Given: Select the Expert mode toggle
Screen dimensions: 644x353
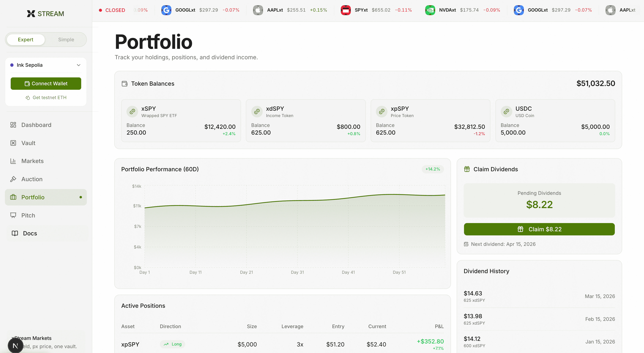Looking at the screenshot, I should (25, 39).
